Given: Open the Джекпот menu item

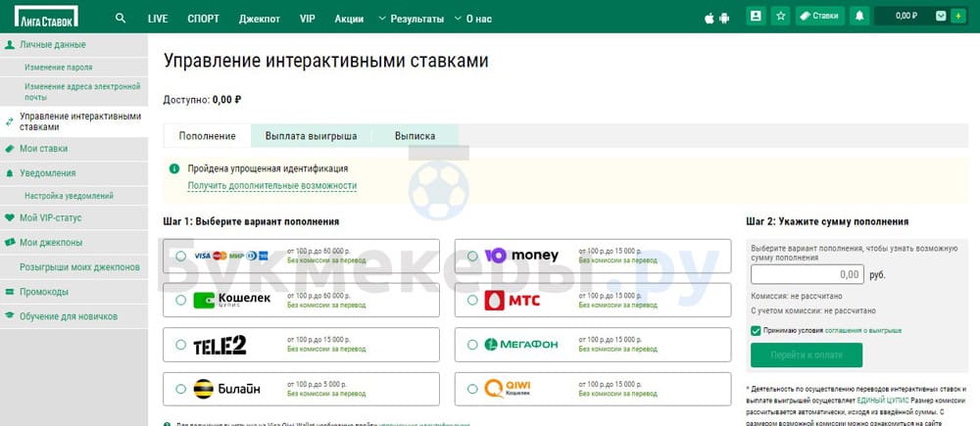Looking at the screenshot, I should point(260,19).
